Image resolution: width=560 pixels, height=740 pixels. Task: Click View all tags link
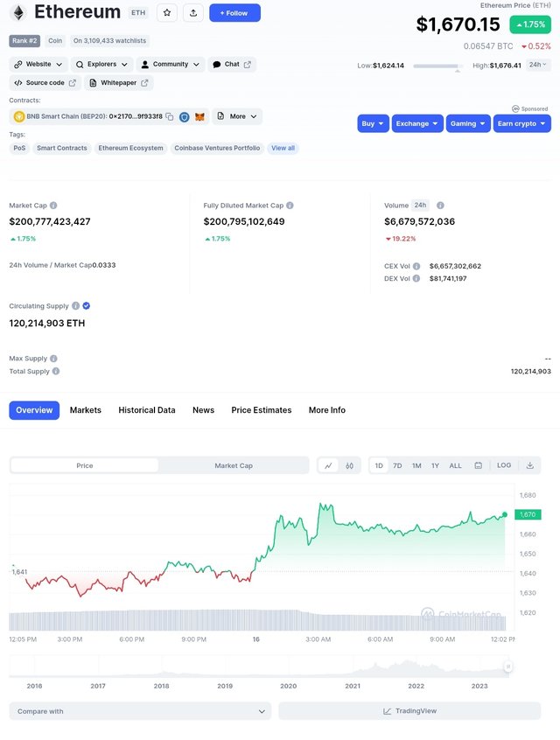(x=283, y=148)
